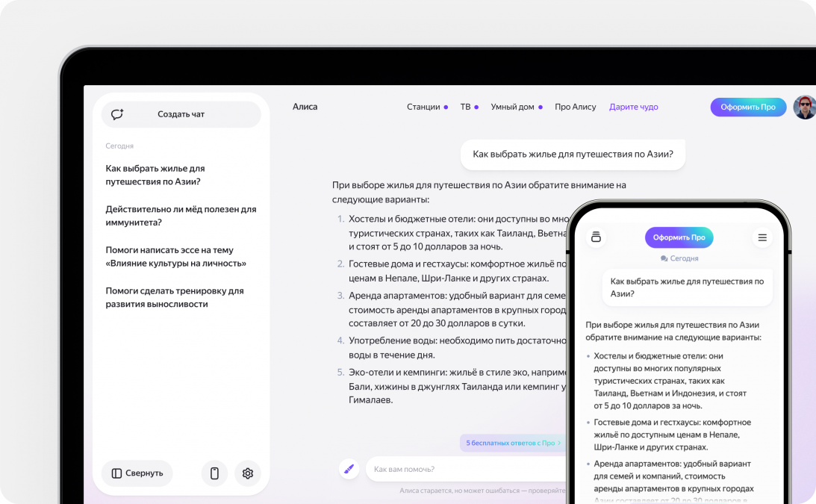This screenshot has width=816, height=504.
Task: Open the hamburger menu on phone
Action: [762, 237]
